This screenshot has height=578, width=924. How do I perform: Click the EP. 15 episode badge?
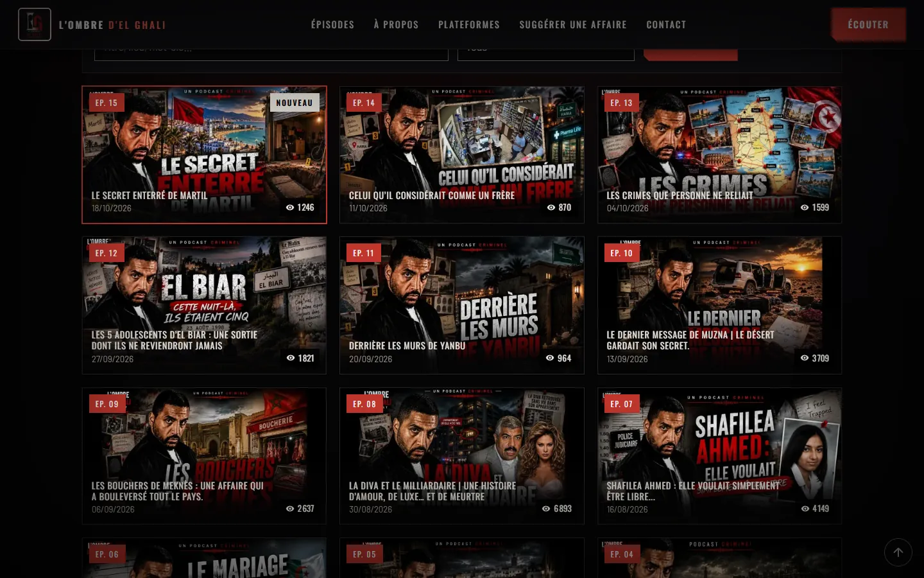107,103
